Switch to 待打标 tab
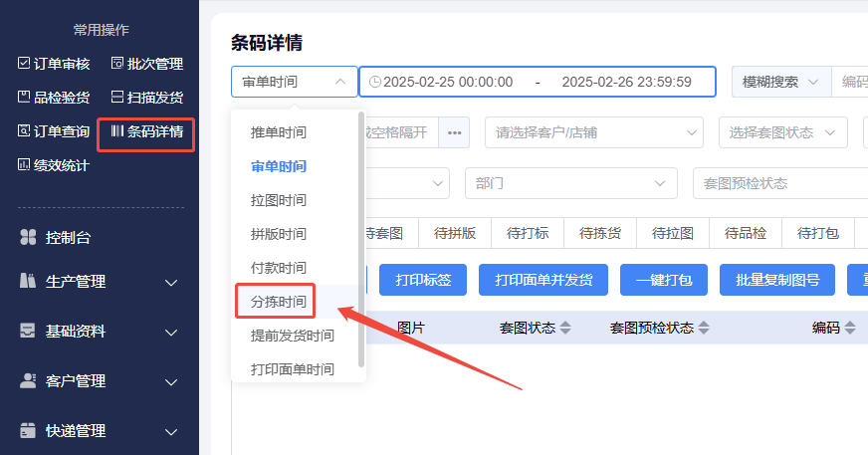Image resolution: width=868 pixels, height=455 pixels. pos(527,233)
